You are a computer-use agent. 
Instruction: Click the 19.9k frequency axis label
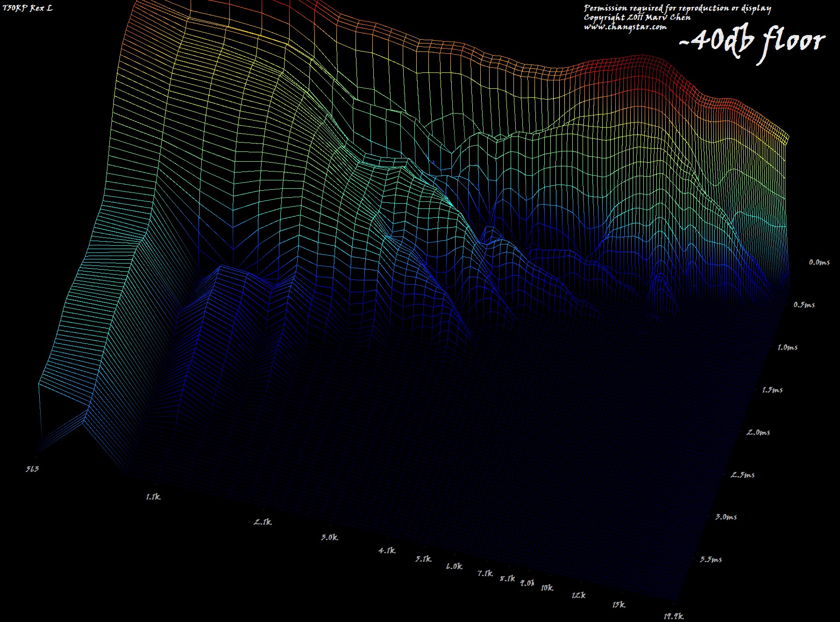[673, 617]
